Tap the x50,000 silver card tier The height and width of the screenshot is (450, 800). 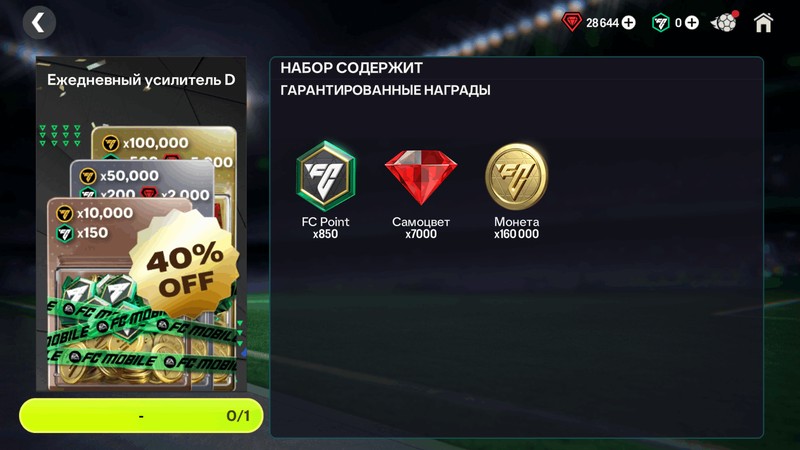[140, 177]
